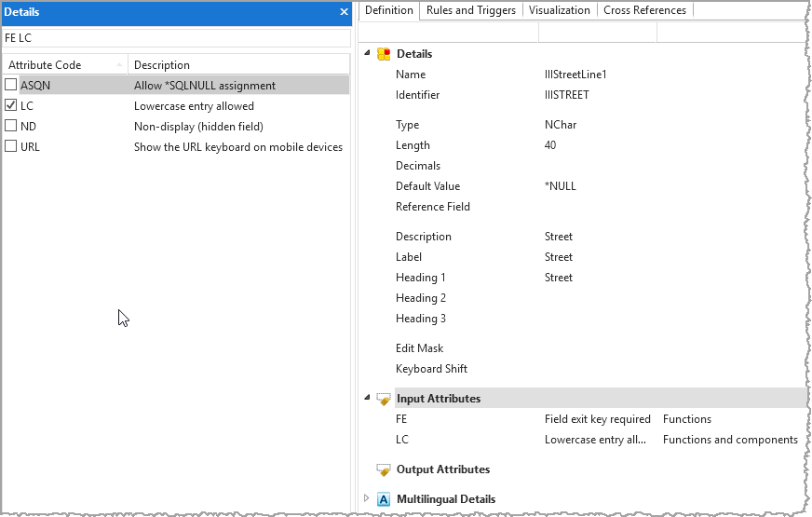Uncheck the LC lowercase entry checkbox
The width and height of the screenshot is (812, 517).
pos(11,105)
